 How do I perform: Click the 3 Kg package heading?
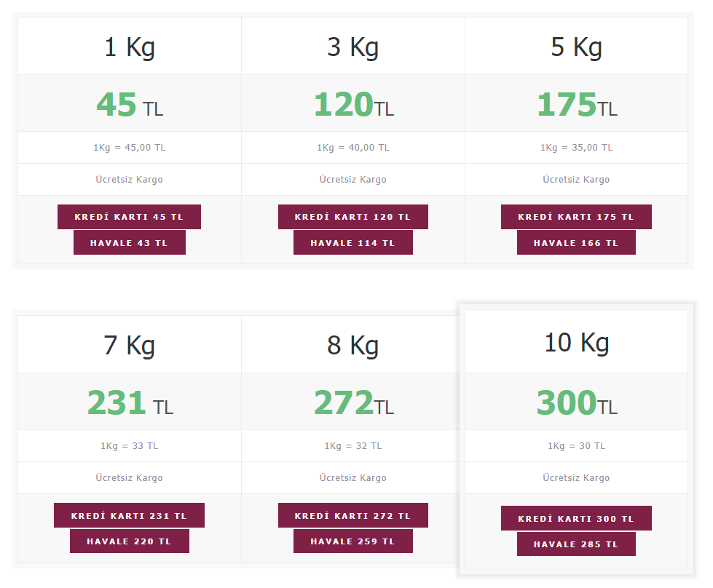[x=353, y=47]
